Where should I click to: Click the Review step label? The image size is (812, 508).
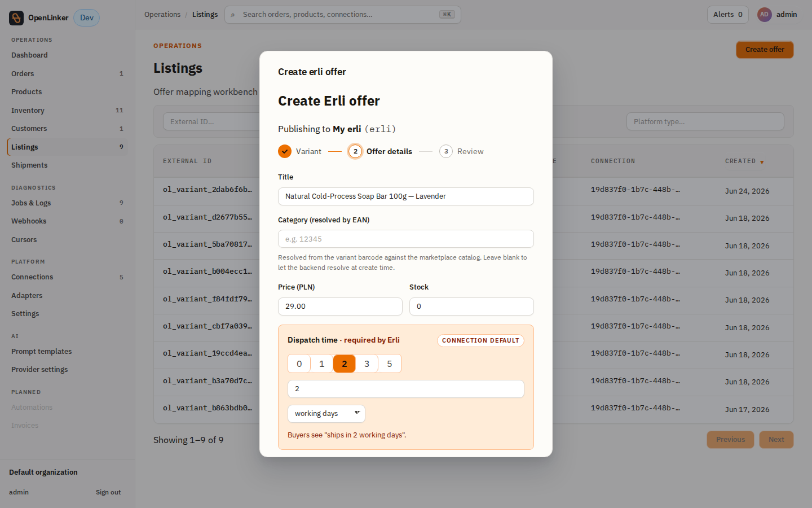click(x=470, y=151)
